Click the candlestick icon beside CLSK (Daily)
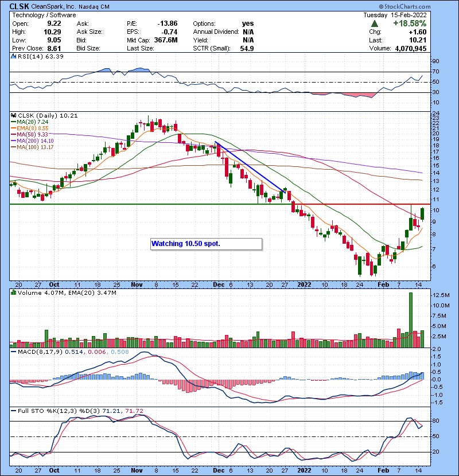 click(13, 115)
